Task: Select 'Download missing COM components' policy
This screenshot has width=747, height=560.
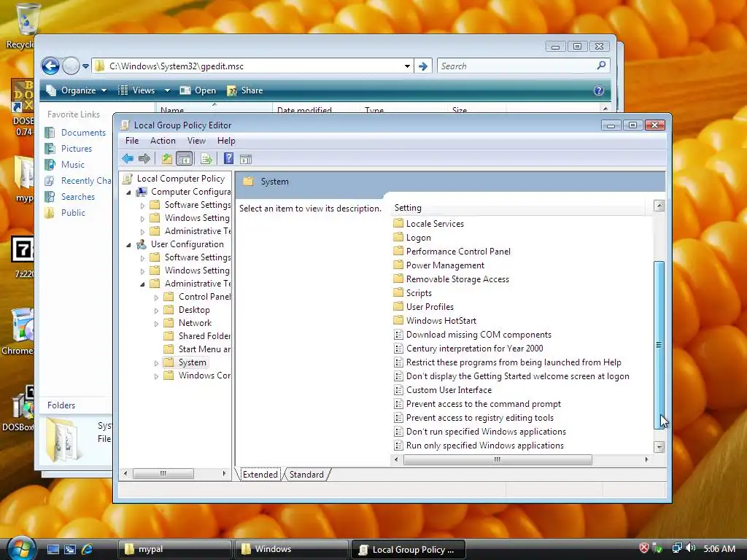Action: 473,334
